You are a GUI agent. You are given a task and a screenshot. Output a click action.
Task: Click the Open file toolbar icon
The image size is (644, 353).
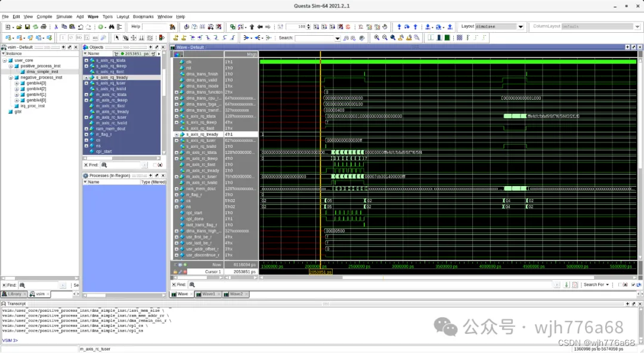tap(19, 27)
